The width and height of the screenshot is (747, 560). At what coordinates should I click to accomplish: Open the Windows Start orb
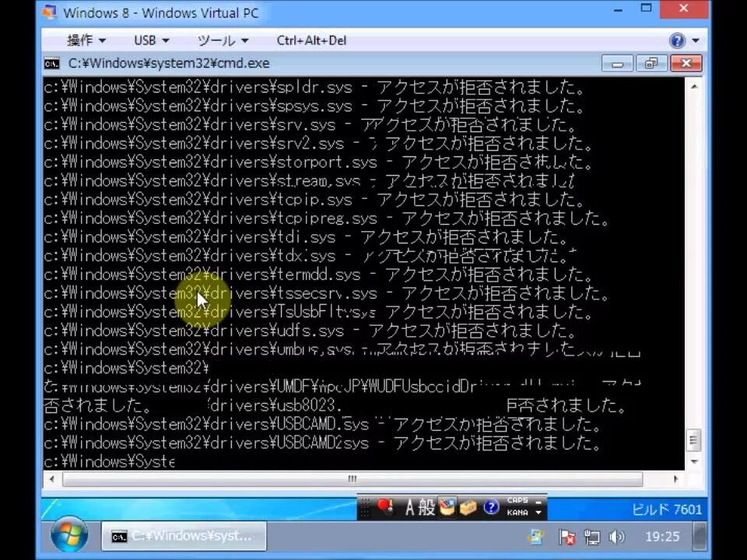tap(69, 536)
